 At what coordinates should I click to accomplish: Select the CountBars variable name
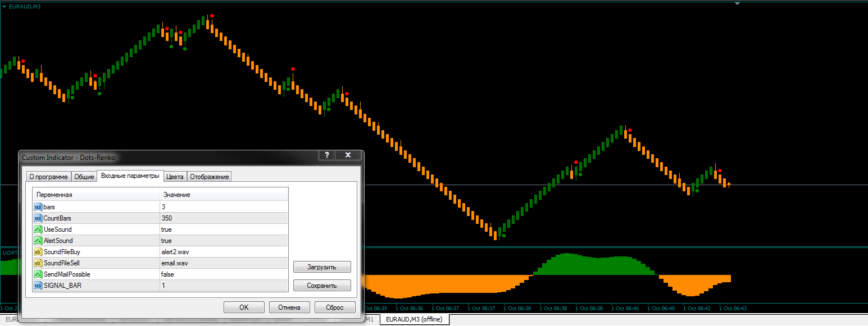57,218
